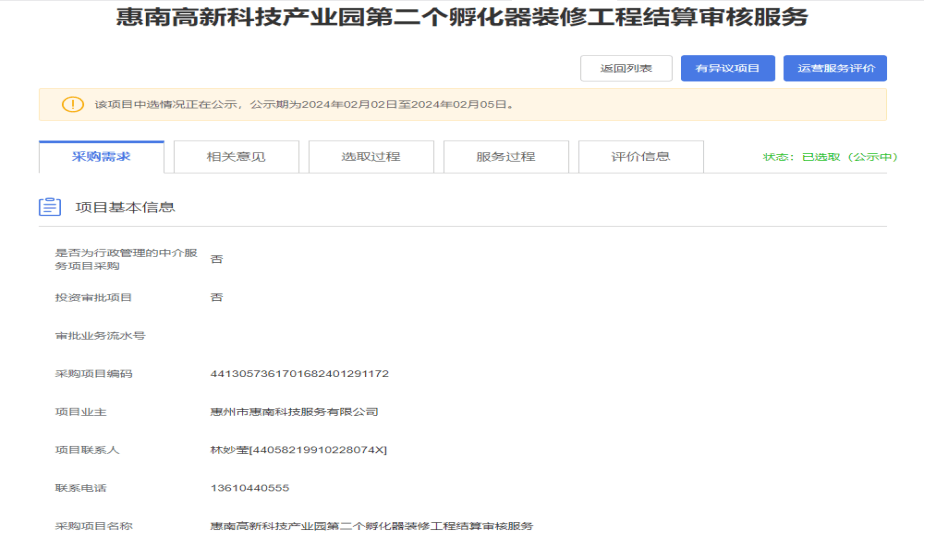Click the 公示期 notice message text
The height and width of the screenshot is (554, 925).
pos(305,104)
